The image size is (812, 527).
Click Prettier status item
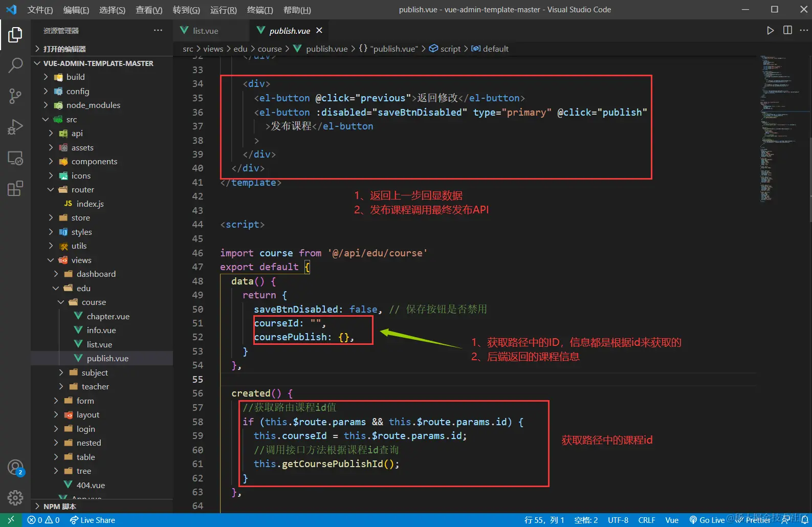pos(753,520)
